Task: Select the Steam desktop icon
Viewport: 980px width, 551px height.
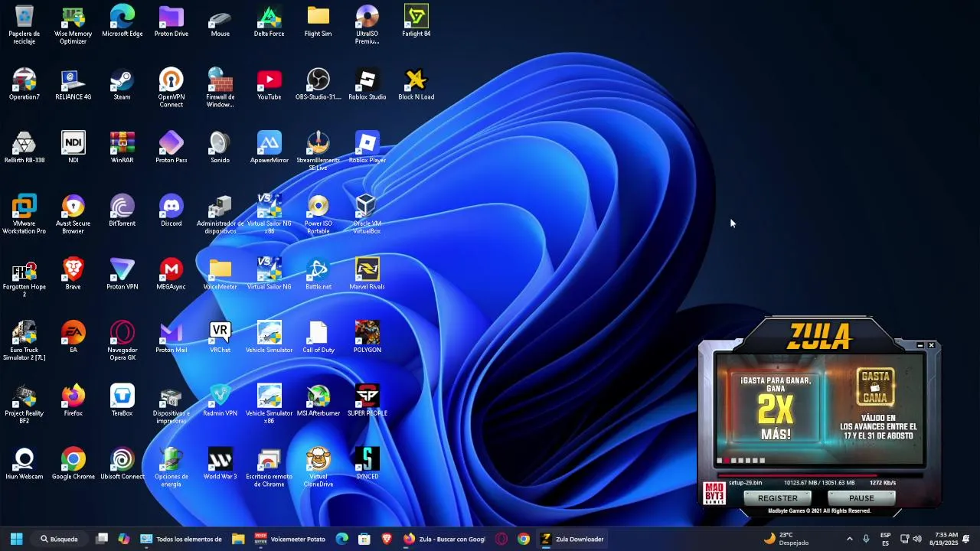Action: click(122, 84)
